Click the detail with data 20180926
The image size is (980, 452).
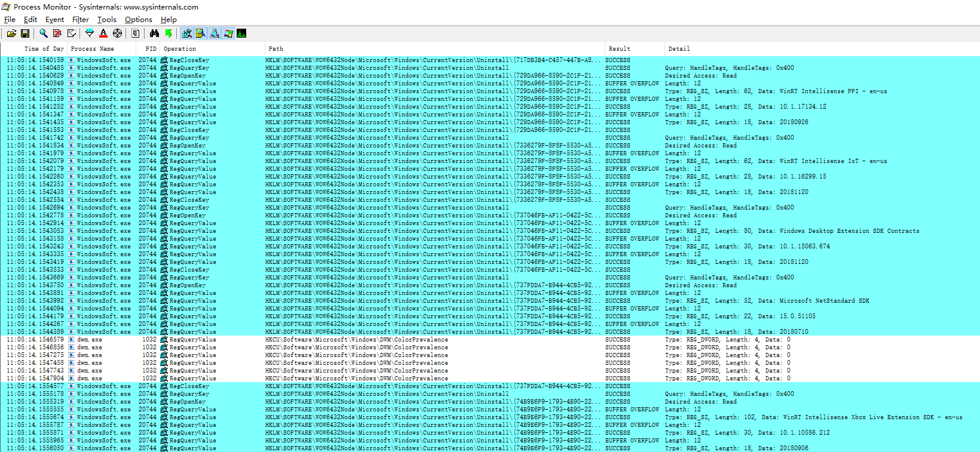pos(737,122)
